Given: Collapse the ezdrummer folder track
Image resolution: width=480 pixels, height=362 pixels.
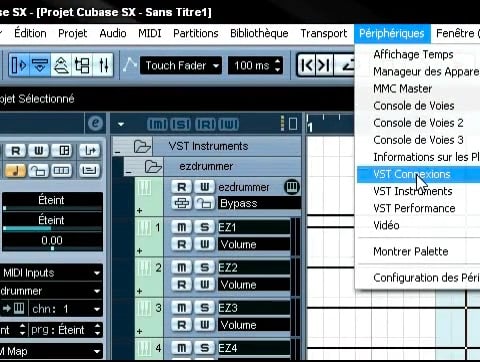Looking at the screenshot, I should click(x=129, y=172).
